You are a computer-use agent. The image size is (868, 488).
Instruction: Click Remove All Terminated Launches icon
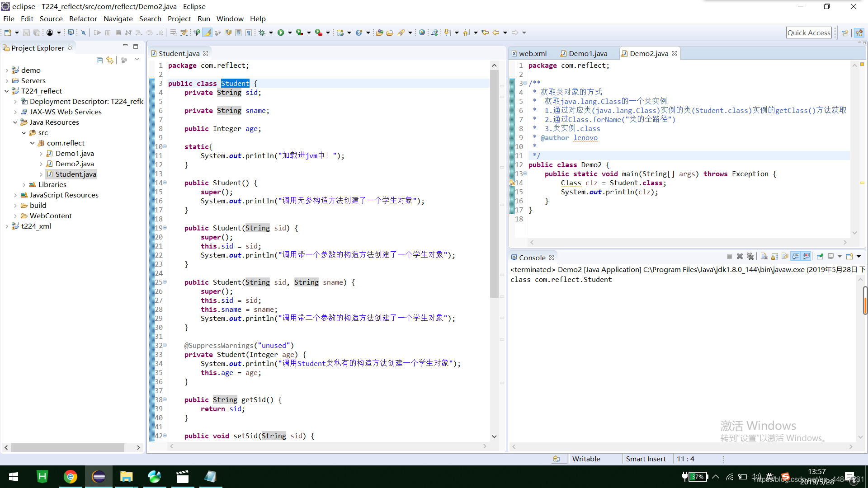pyautogui.click(x=750, y=257)
